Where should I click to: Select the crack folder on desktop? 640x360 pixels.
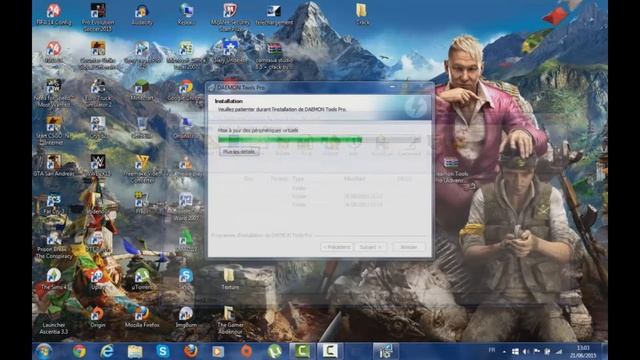(362, 15)
